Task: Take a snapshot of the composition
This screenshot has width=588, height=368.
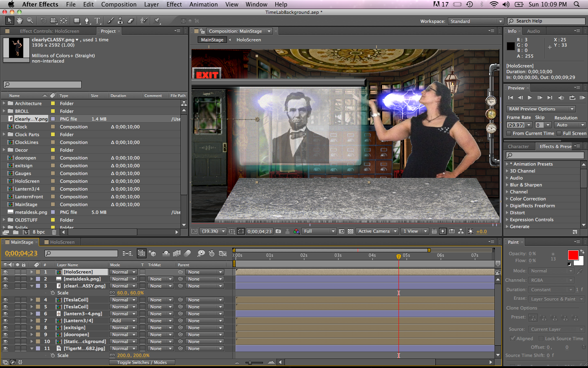Action: [x=278, y=231]
